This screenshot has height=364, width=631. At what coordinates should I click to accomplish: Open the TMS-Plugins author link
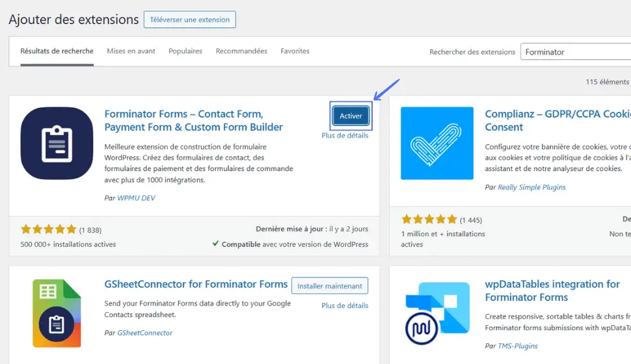coord(518,346)
